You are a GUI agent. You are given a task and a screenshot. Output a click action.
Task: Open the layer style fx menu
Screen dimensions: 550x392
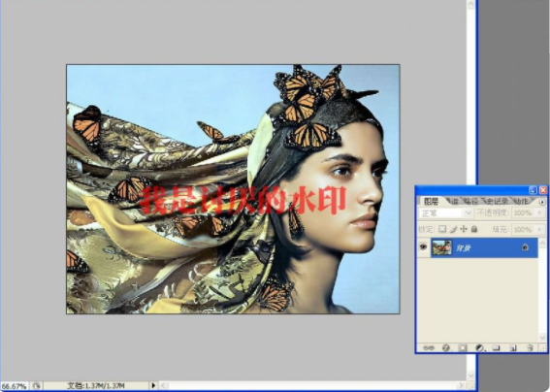click(x=446, y=347)
